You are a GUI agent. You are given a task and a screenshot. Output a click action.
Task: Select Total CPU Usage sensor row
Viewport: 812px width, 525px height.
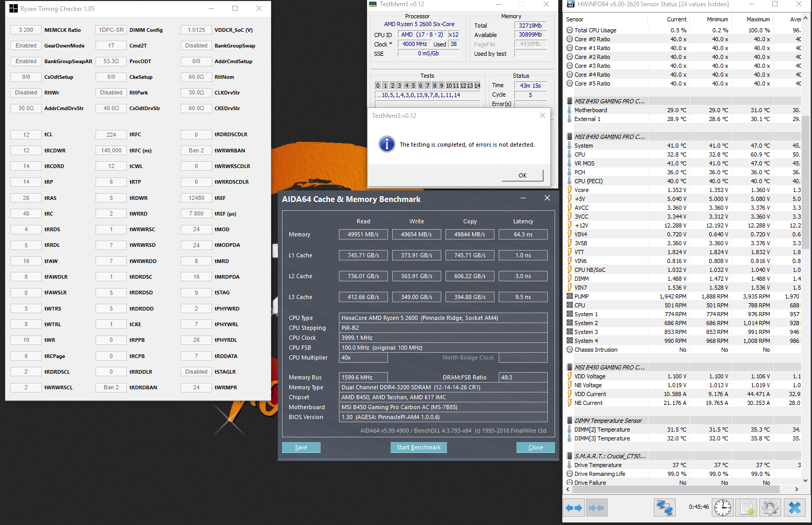point(683,30)
